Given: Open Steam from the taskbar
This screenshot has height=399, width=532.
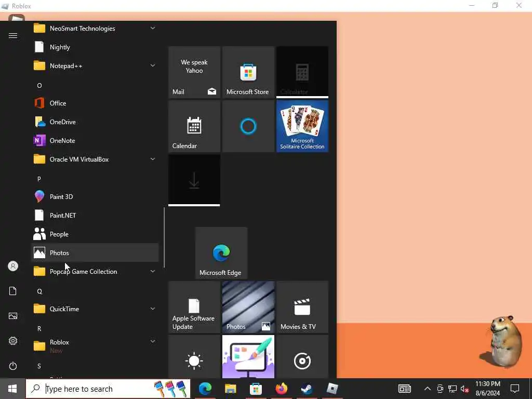Looking at the screenshot, I should 307,389.
